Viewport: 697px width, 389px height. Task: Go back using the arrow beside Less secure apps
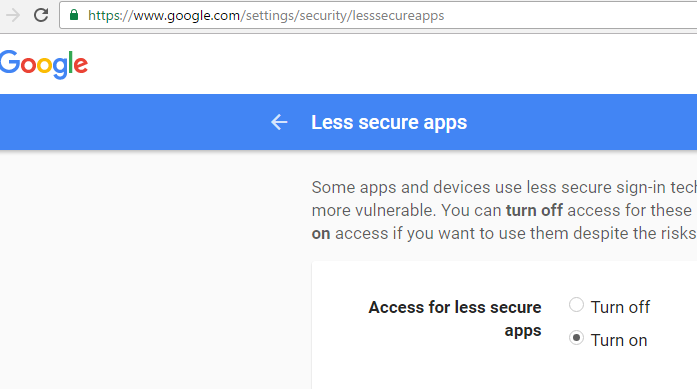tap(279, 122)
